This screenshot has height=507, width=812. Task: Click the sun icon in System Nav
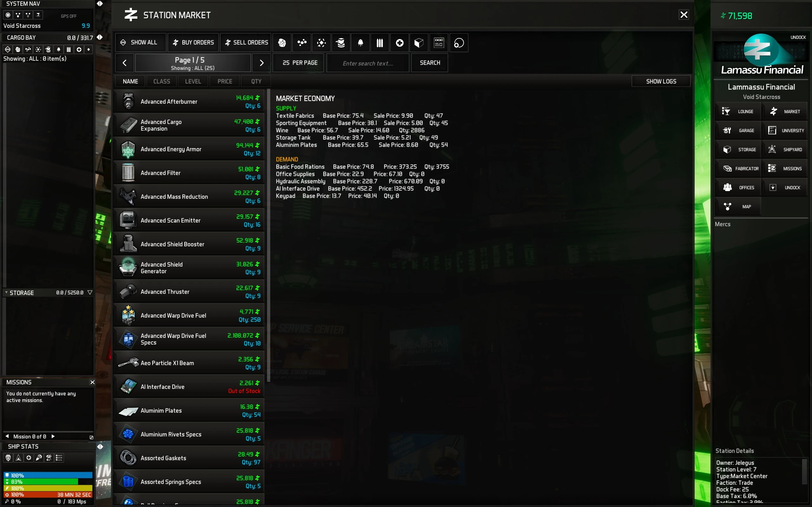click(8, 15)
